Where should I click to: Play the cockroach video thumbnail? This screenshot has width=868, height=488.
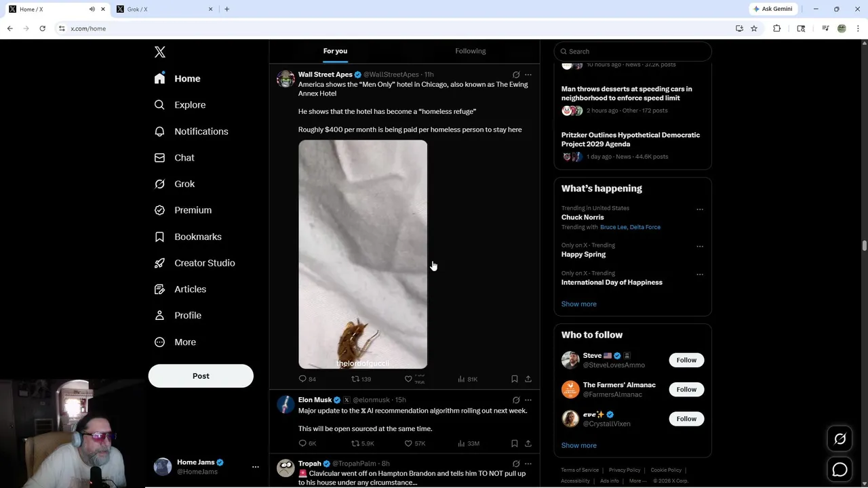click(363, 254)
